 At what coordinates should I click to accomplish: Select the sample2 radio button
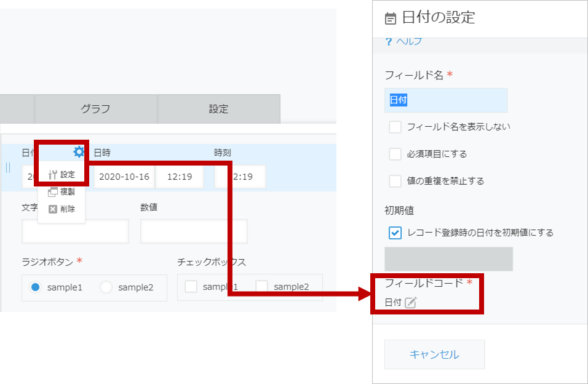pyautogui.click(x=106, y=287)
